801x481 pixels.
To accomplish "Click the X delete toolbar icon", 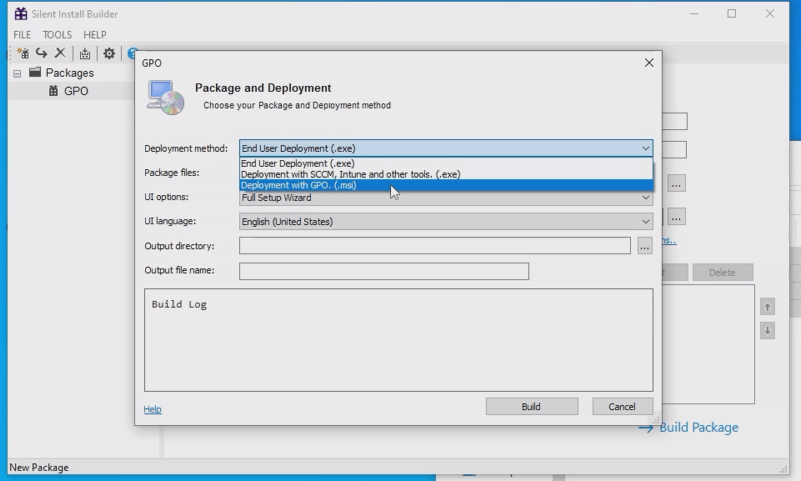I will 60,53.
